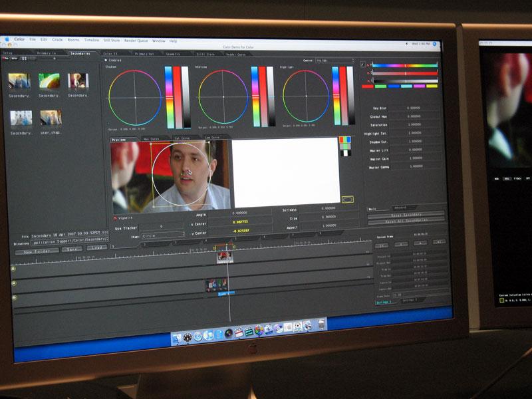Open the Color application menu
Image resolution: width=532 pixels, height=399 pixels.
point(19,39)
